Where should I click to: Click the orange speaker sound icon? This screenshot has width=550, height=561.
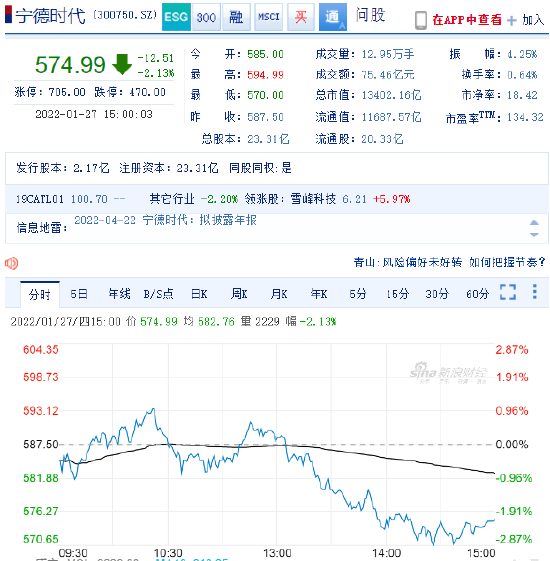(11, 263)
